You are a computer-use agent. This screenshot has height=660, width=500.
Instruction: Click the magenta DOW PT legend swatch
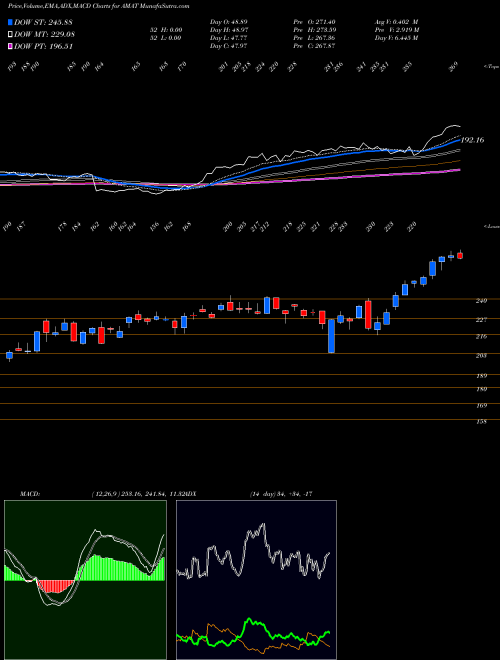[x=10, y=46]
